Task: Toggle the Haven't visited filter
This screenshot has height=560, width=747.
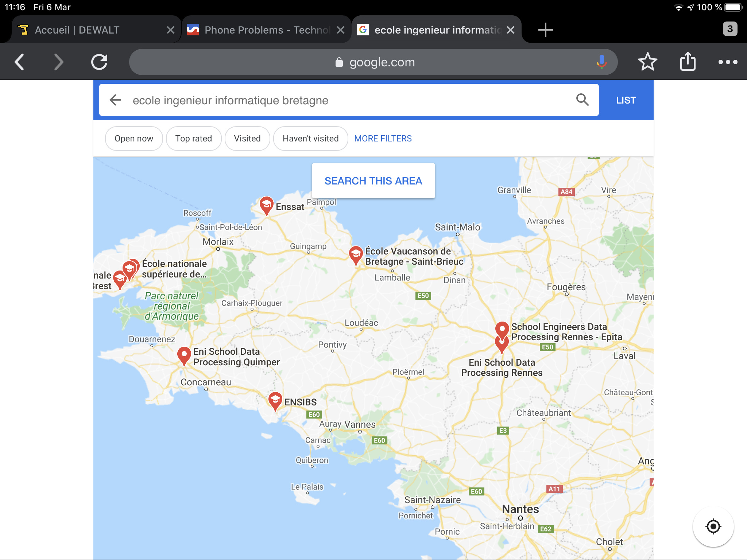Action: pyautogui.click(x=311, y=139)
